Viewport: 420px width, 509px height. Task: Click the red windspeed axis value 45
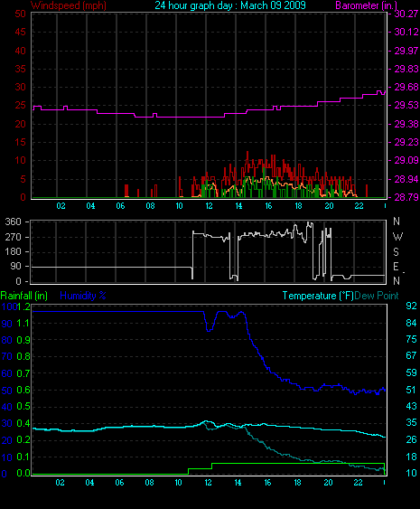[x=20, y=32]
